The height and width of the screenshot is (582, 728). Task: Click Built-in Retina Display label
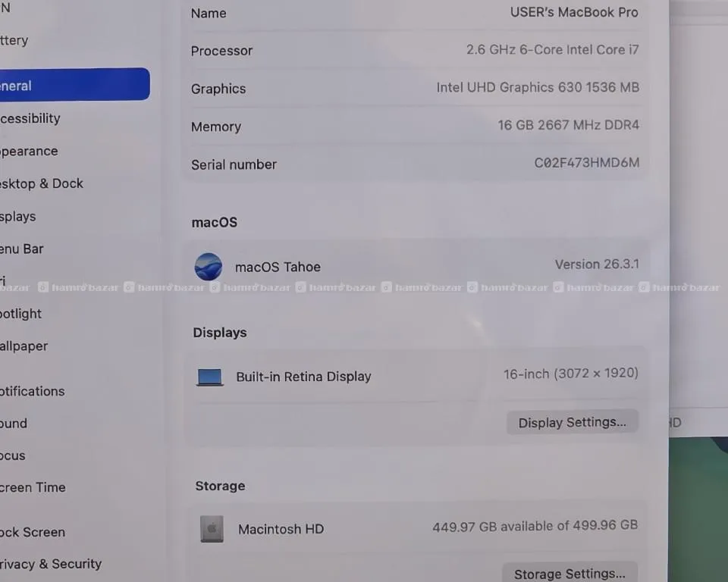[x=303, y=377]
